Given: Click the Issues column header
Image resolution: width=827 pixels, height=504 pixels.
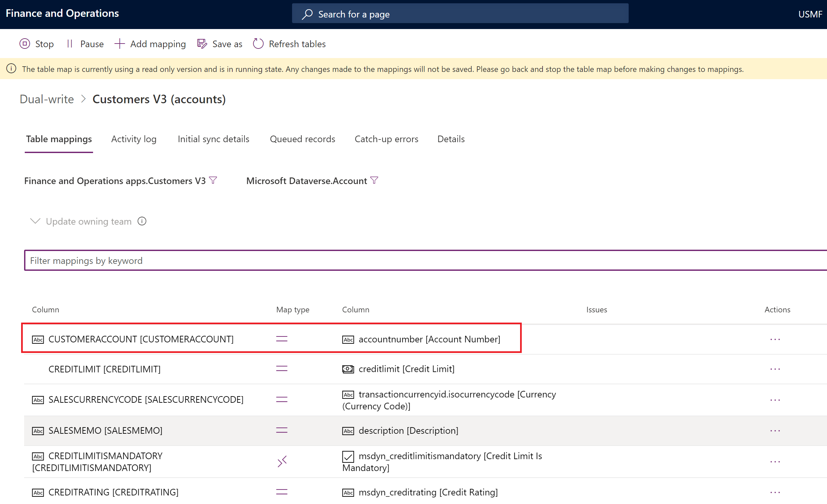Looking at the screenshot, I should [x=596, y=310].
